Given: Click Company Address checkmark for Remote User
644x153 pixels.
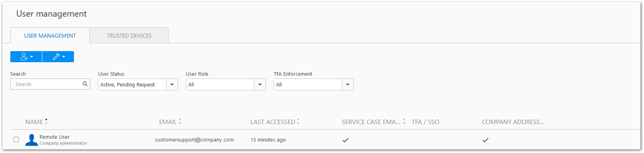Looking at the screenshot, I should (485, 140).
